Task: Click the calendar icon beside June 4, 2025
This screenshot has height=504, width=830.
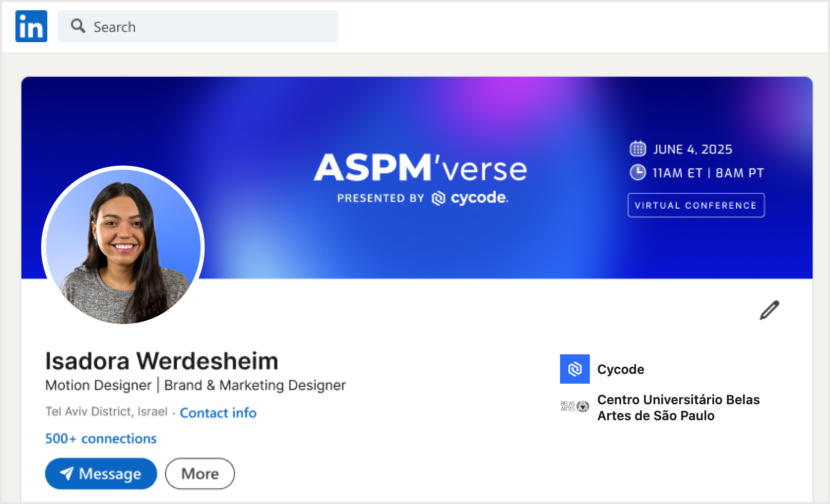Action: pyautogui.click(x=638, y=149)
